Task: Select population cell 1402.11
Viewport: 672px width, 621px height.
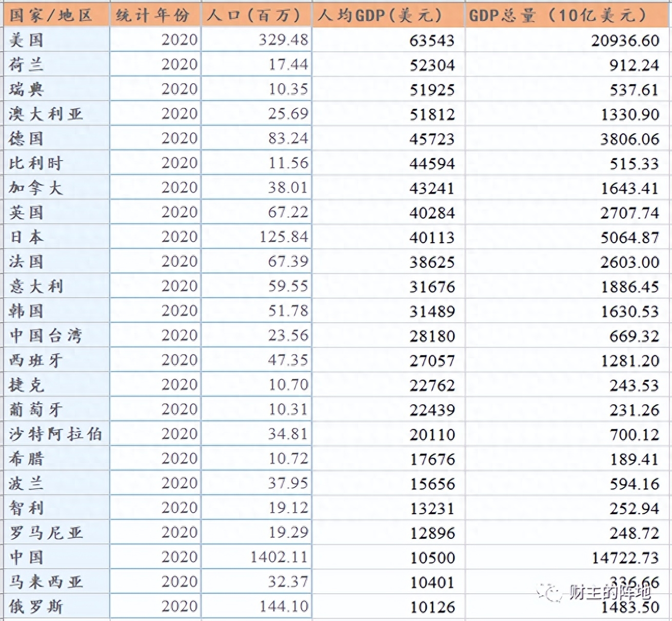Action: click(x=279, y=557)
